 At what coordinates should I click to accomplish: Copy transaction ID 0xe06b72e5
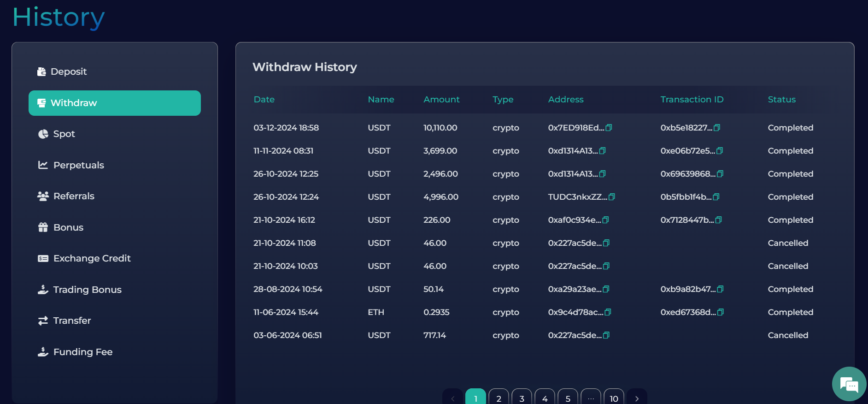click(720, 151)
